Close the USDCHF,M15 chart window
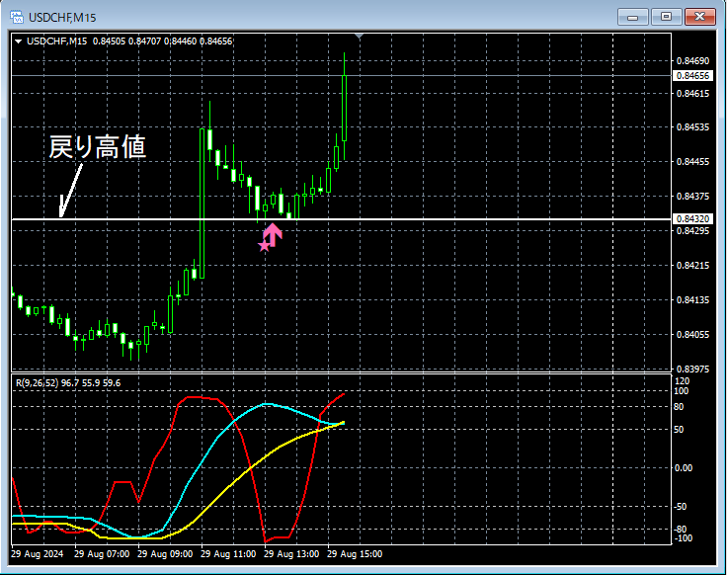 point(700,17)
